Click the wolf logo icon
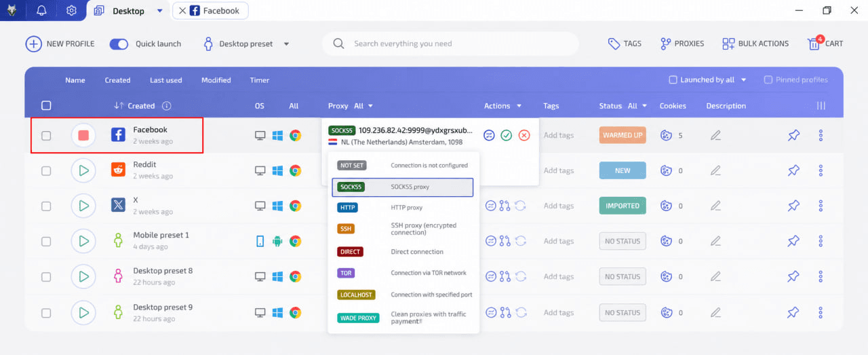 12,11
